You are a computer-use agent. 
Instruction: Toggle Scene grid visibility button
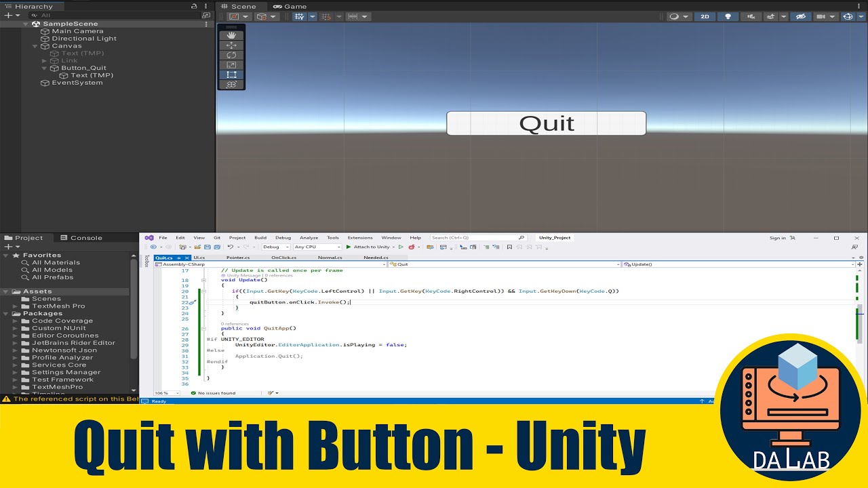coord(300,16)
